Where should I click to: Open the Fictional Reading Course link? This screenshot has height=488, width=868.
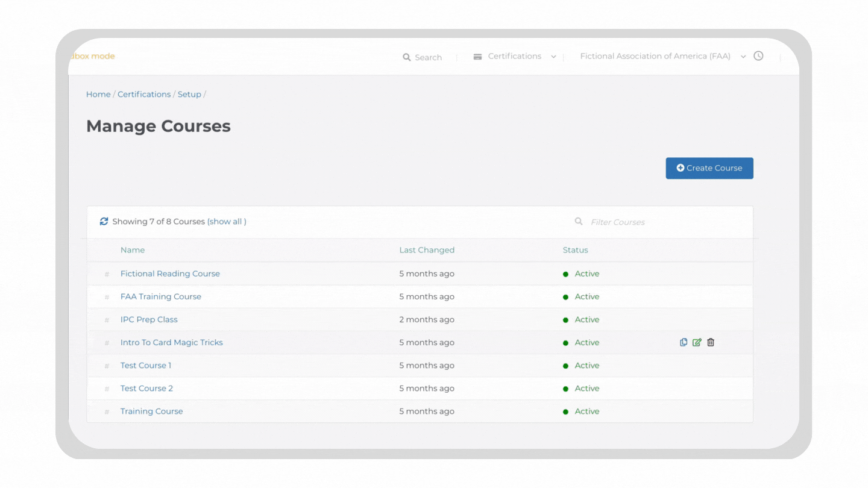click(x=170, y=274)
